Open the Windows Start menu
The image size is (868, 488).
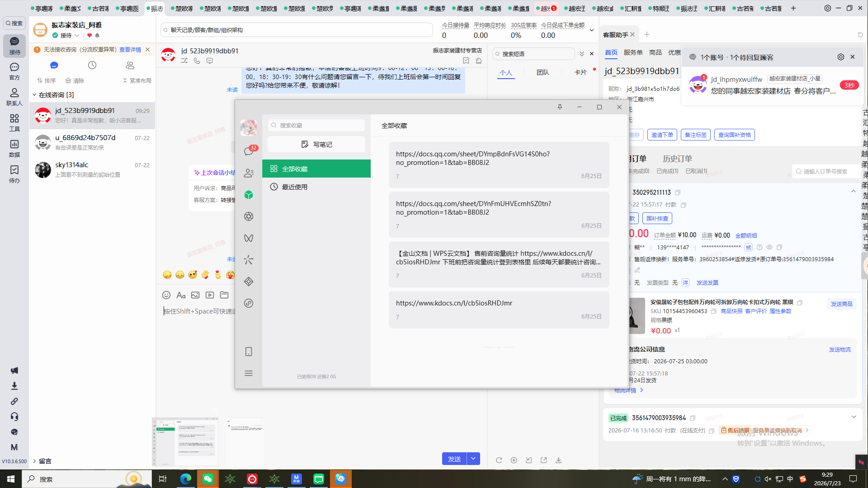[x=11, y=479]
